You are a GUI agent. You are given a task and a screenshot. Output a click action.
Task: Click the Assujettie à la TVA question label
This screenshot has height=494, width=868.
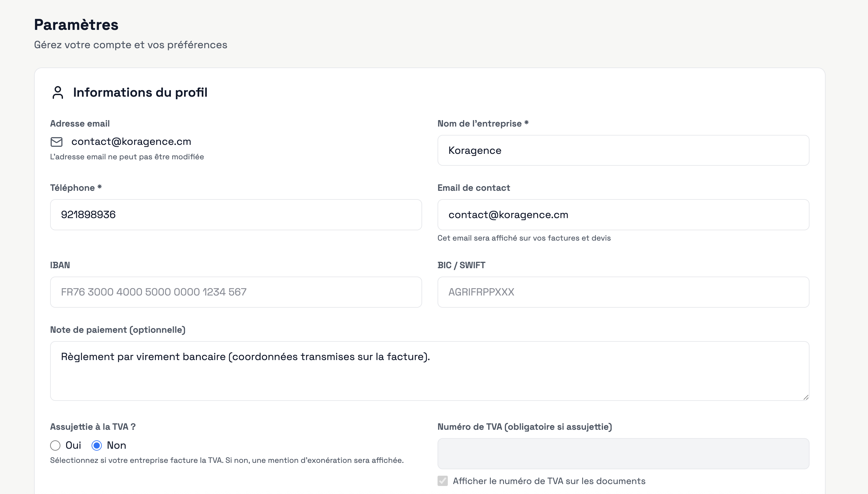(93, 427)
